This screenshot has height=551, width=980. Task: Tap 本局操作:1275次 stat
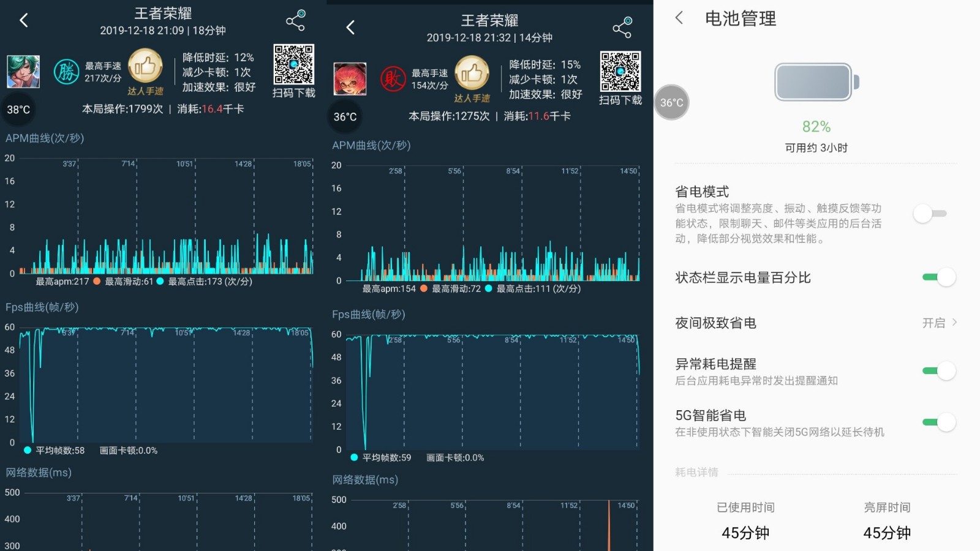pyautogui.click(x=449, y=116)
